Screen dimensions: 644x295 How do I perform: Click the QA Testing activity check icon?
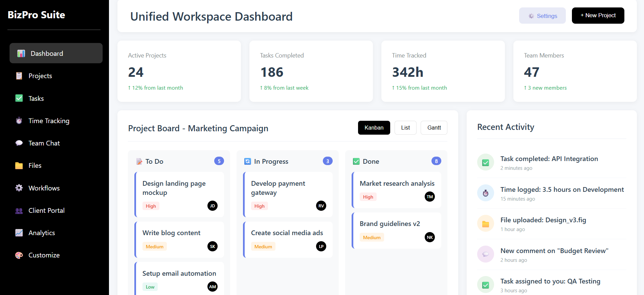click(486, 285)
